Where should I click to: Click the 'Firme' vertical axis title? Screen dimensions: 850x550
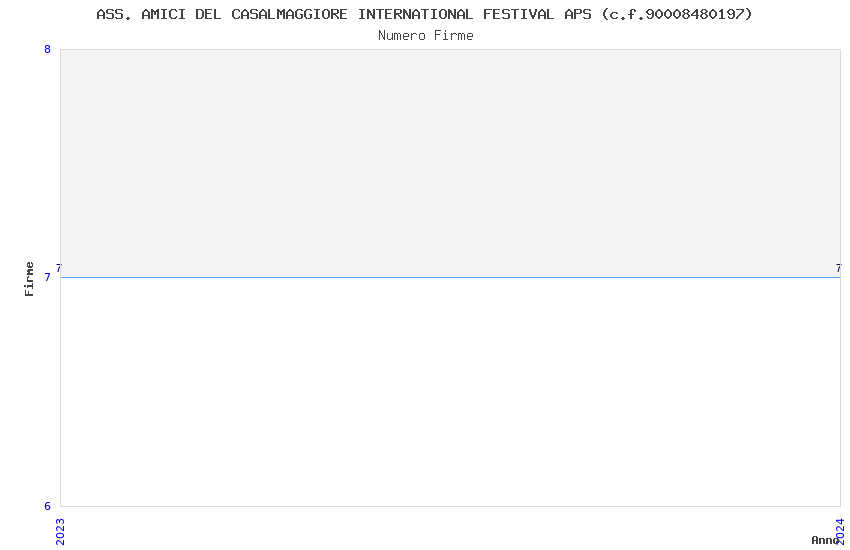coord(29,279)
